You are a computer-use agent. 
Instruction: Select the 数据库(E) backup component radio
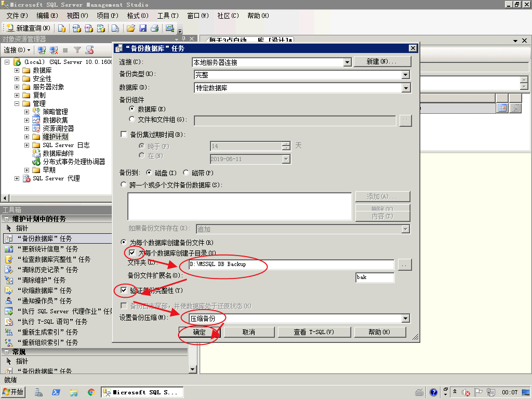(132, 109)
